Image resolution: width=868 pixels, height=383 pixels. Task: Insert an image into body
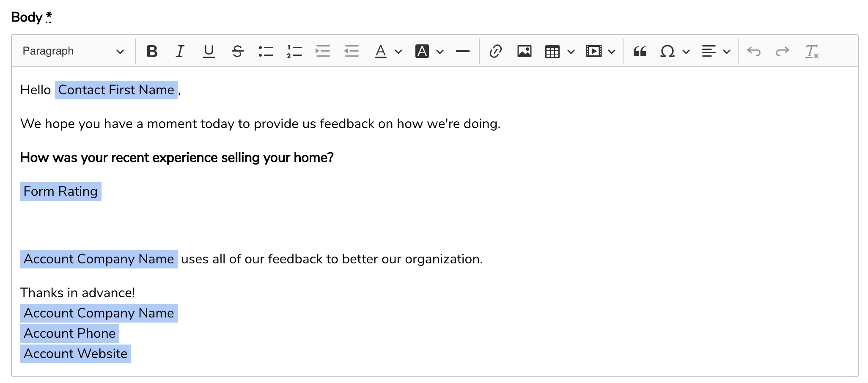pos(524,52)
